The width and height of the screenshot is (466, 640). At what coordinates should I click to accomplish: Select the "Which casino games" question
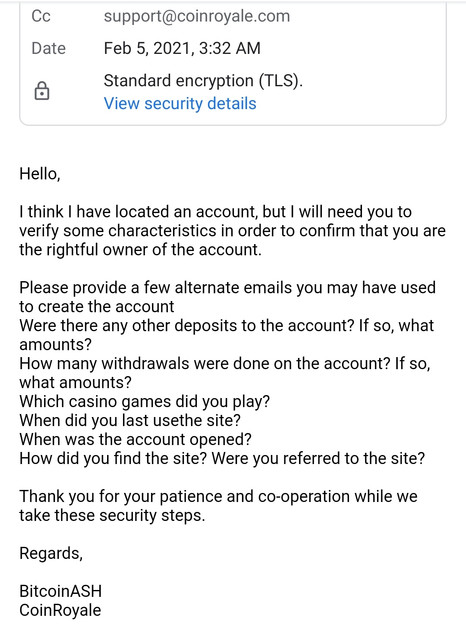point(144,402)
